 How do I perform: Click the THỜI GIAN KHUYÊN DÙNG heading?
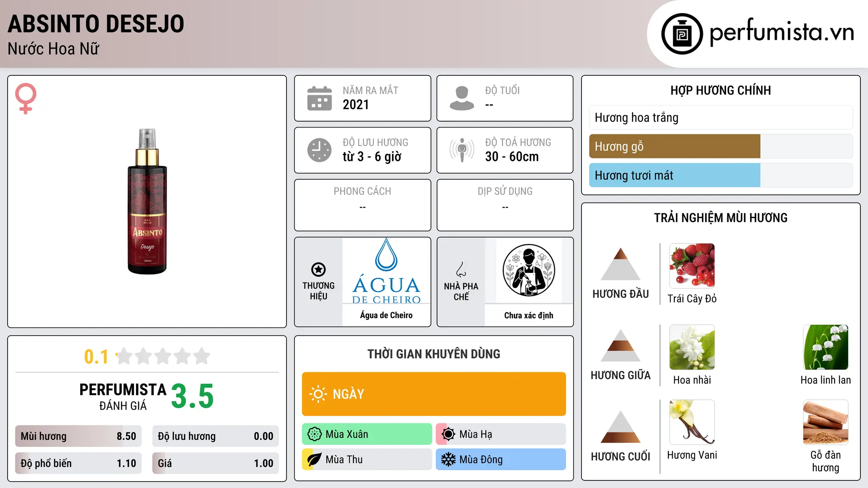434,354
